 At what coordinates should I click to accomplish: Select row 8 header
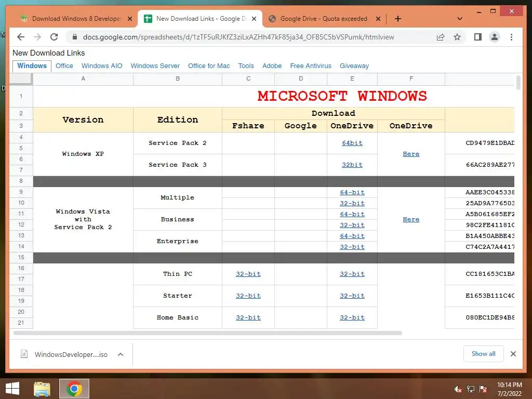[21, 181]
